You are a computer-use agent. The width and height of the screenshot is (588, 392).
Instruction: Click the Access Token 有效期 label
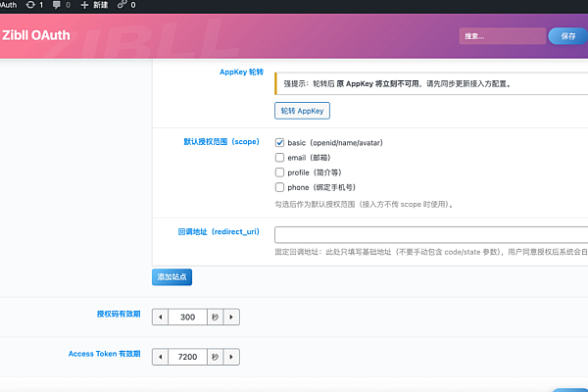104,354
